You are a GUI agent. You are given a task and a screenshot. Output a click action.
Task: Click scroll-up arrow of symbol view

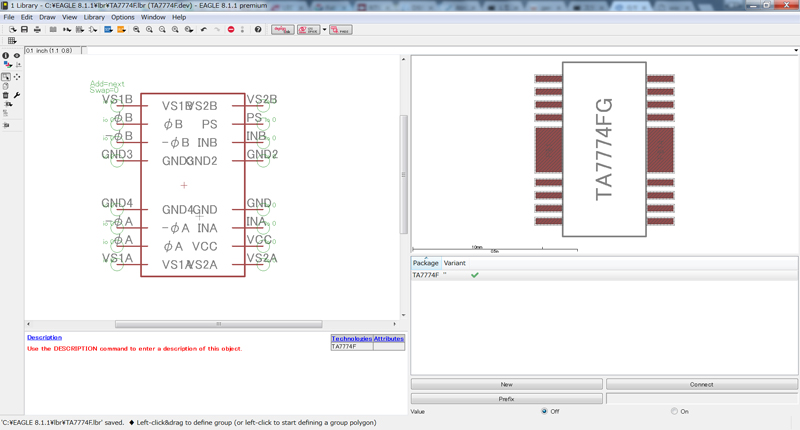click(x=404, y=59)
